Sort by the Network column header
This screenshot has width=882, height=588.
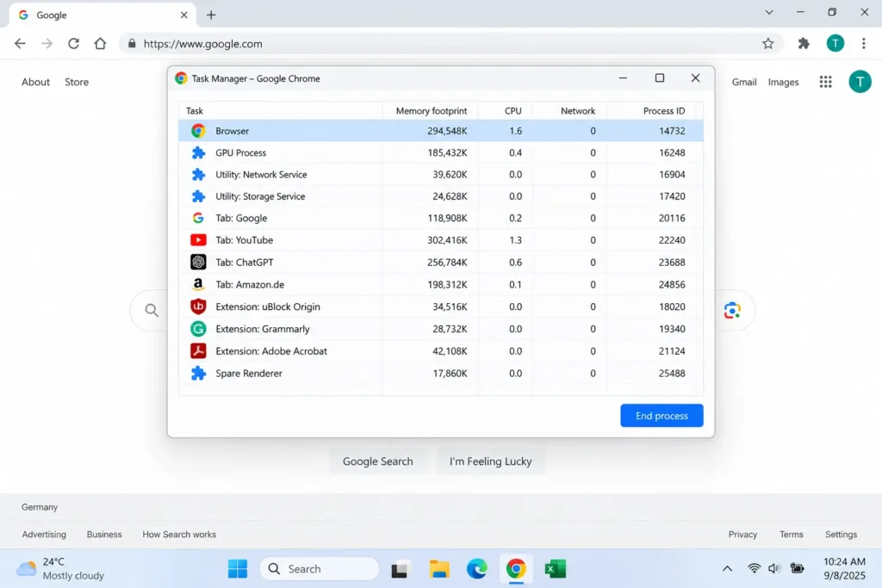point(578,111)
